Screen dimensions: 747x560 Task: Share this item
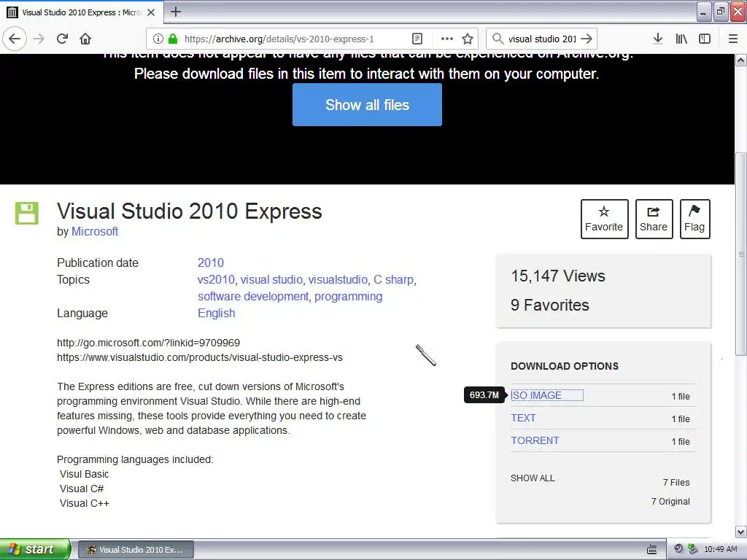point(654,219)
